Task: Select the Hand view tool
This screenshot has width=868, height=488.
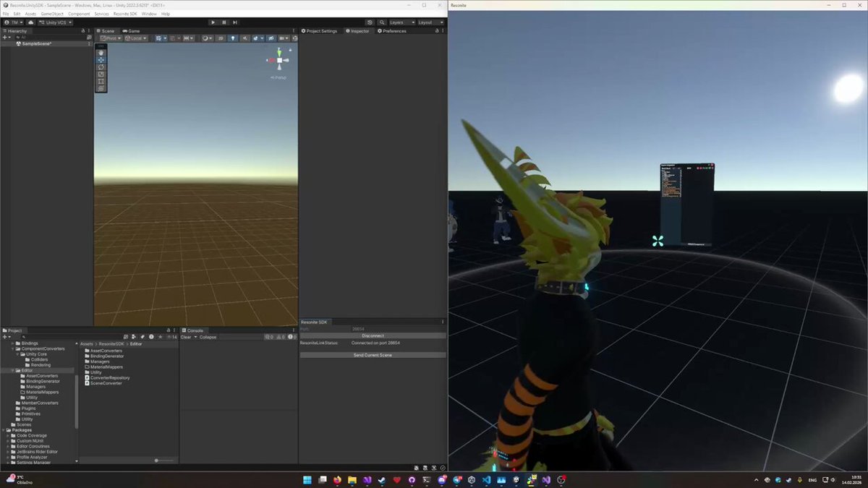Action: coord(101,53)
